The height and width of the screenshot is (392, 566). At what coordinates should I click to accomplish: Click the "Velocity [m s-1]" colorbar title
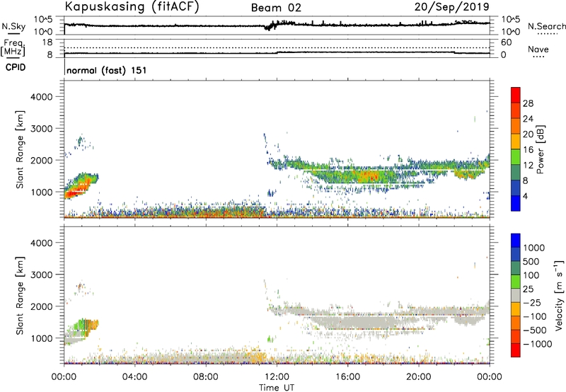pyautogui.click(x=559, y=295)
